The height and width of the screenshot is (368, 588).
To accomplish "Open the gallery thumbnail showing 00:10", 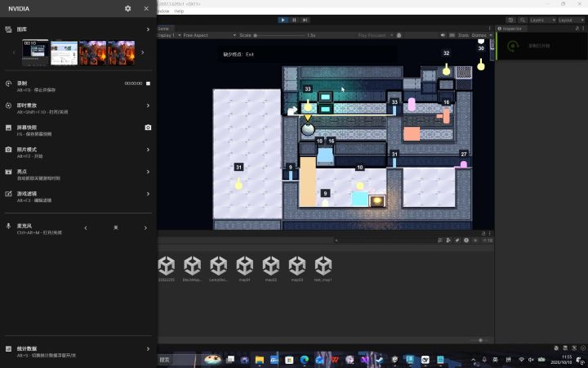I will click(35, 52).
